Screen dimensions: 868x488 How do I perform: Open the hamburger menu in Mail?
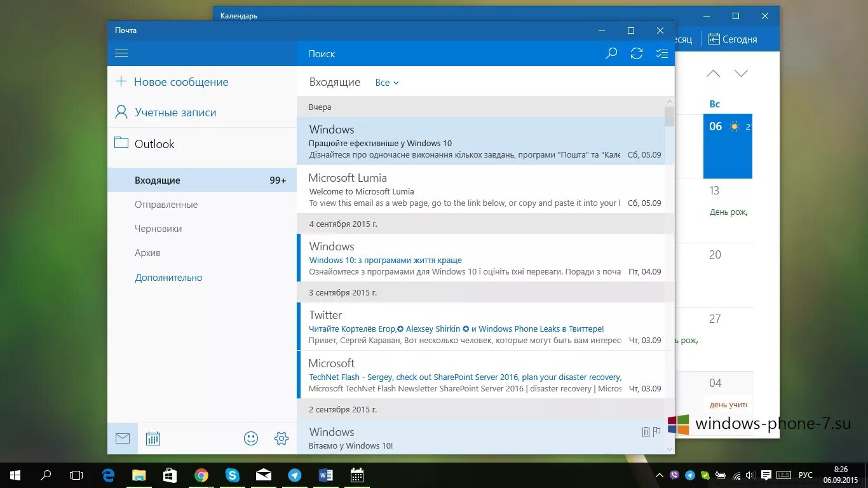[x=121, y=53]
